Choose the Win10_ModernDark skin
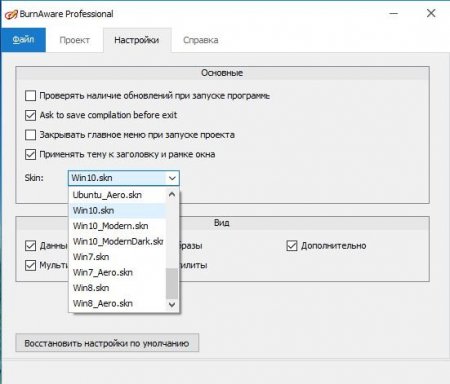The height and width of the screenshot is (384, 450). point(117,241)
